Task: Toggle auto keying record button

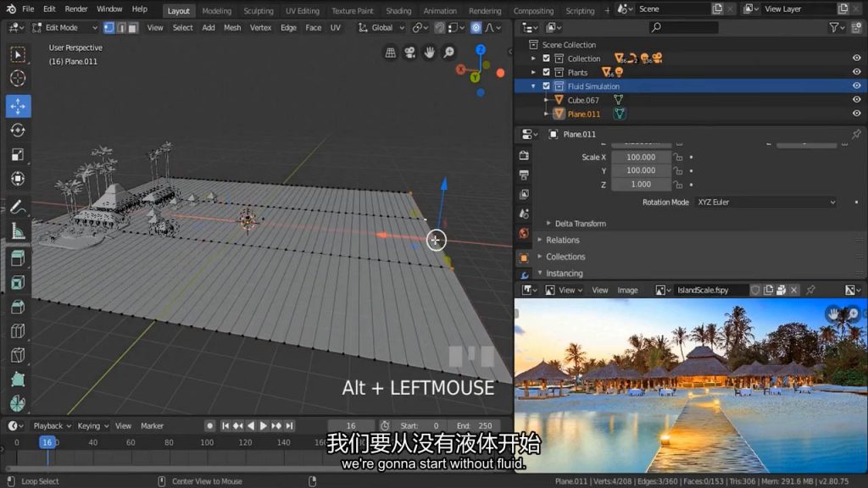Action: (209, 426)
